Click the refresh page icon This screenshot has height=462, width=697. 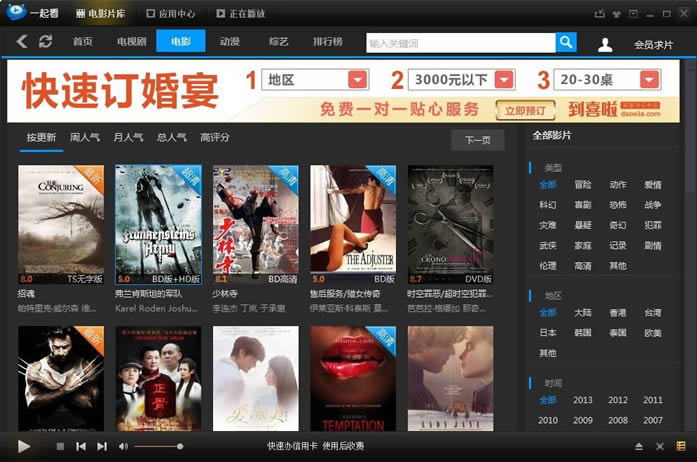(45, 41)
